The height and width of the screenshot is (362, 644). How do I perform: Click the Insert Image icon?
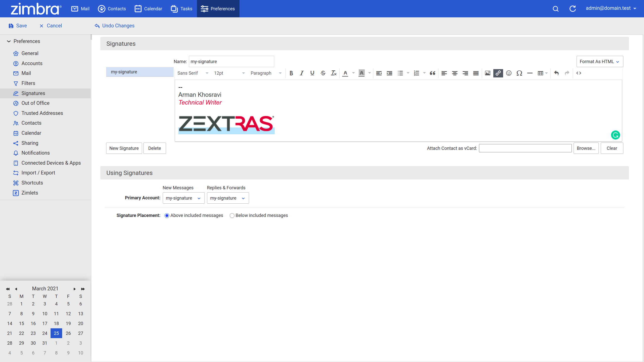tap(487, 73)
